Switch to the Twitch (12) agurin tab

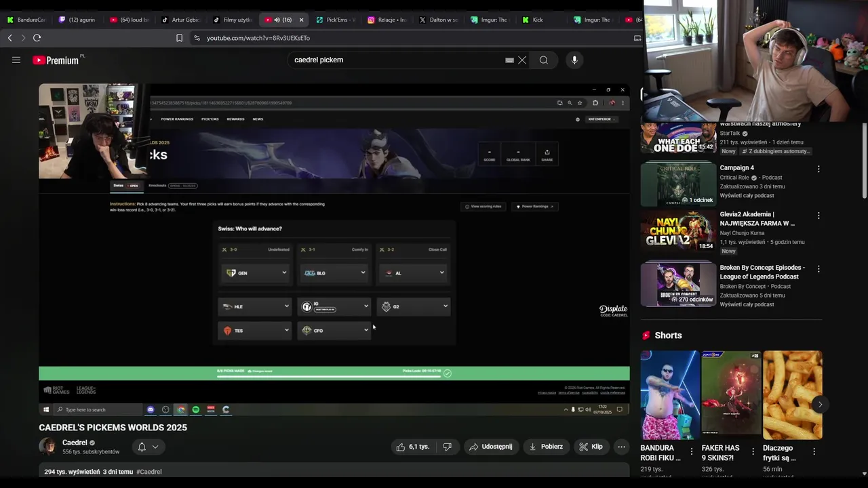77,20
